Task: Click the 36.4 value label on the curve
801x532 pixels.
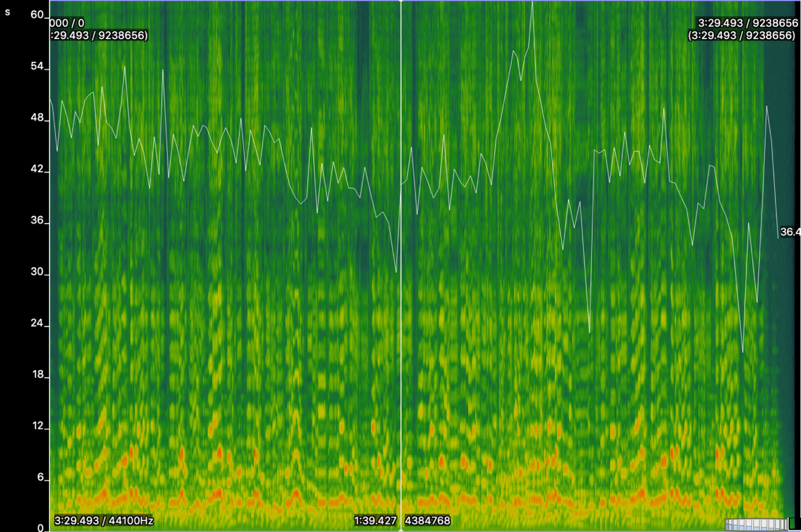Action: pos(790,232)
